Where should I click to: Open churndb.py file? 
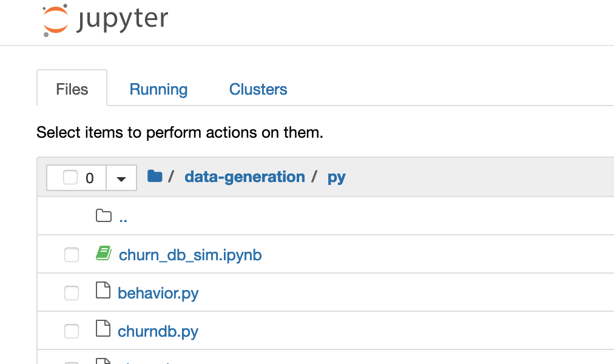[158, 331]
